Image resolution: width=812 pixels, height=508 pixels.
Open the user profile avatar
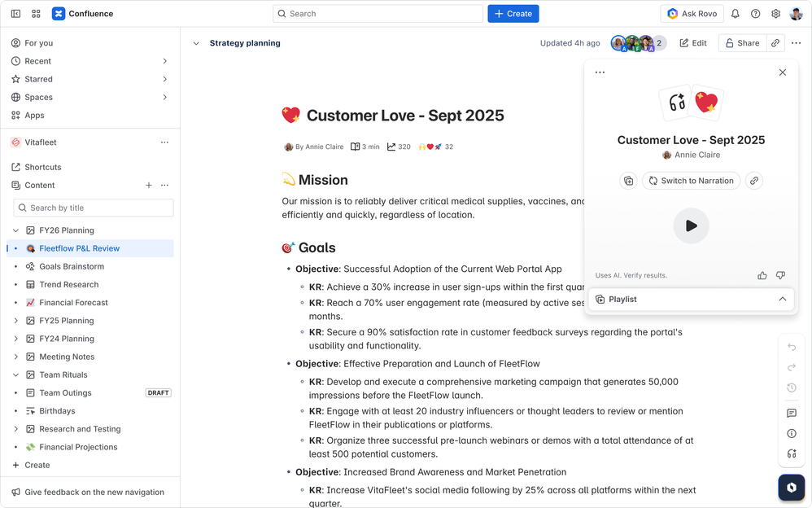pos(796,14)
